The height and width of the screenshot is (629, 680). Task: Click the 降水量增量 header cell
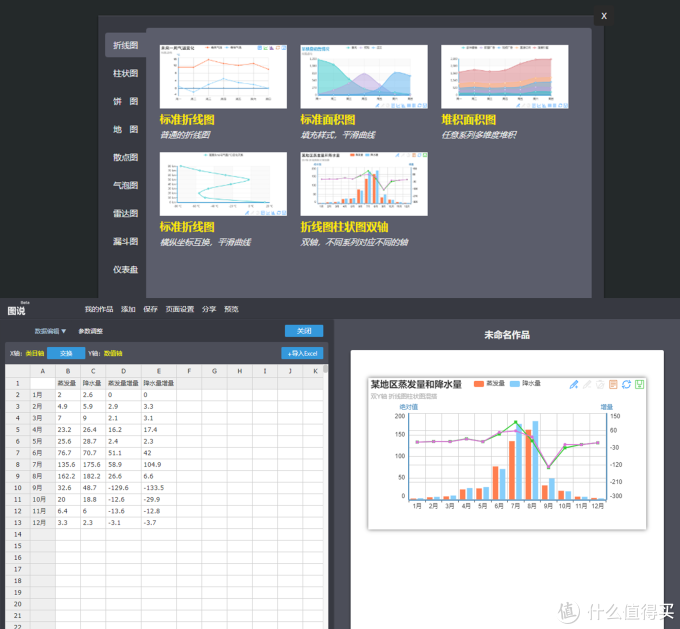pos(159,383)
